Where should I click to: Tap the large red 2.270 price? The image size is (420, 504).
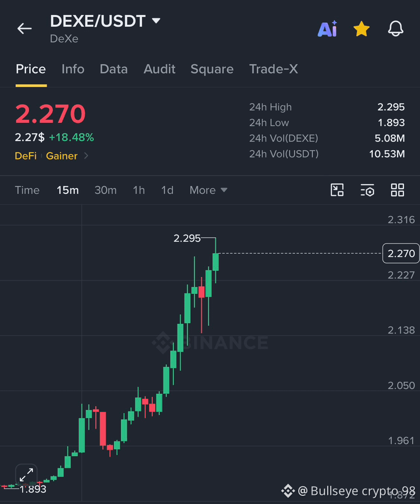[x=50, y=114]
